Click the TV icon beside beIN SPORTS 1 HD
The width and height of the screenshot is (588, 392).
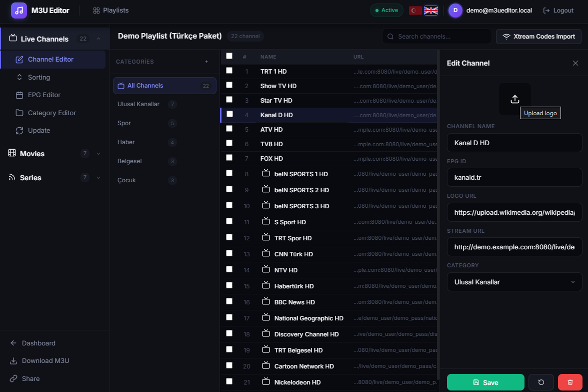pos(266,173)
